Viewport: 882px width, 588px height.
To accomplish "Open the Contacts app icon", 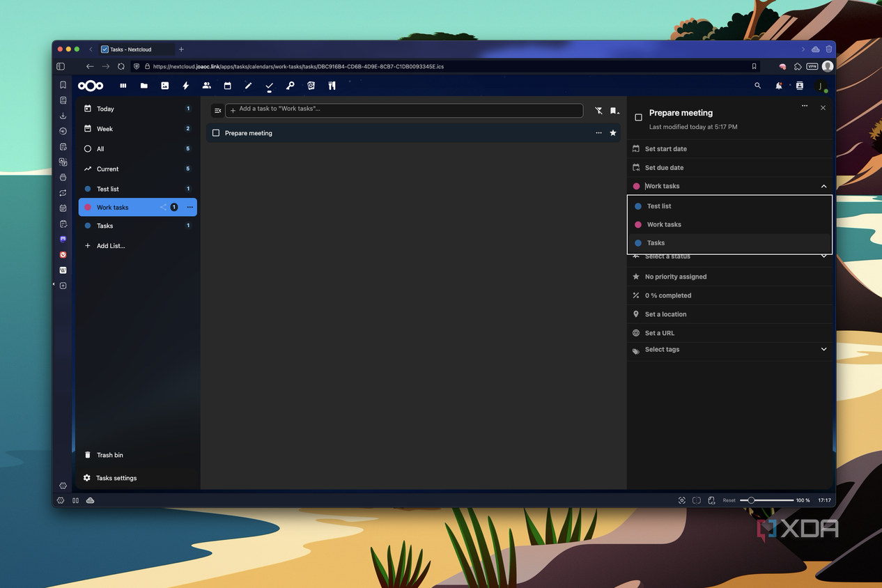I will (207, 86).
